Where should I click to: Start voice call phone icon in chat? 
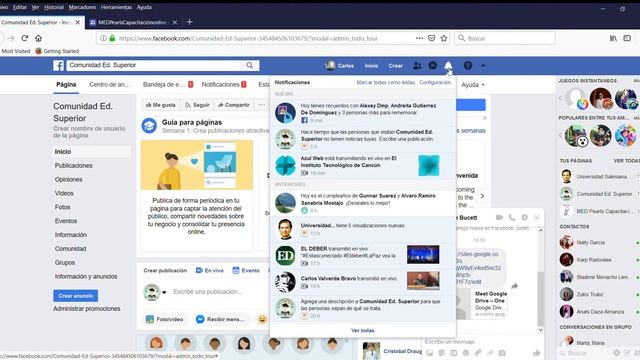tap(511, 218)
